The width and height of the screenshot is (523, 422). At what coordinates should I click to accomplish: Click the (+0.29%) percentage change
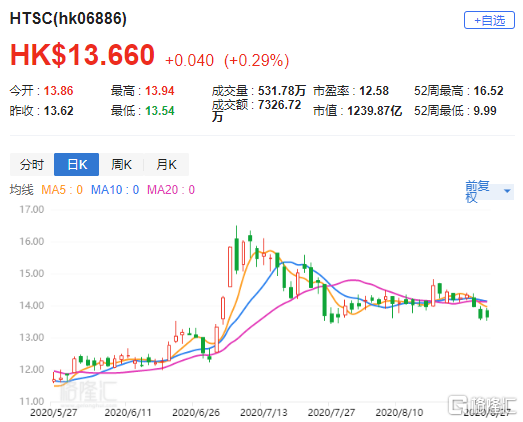(256, 60)
